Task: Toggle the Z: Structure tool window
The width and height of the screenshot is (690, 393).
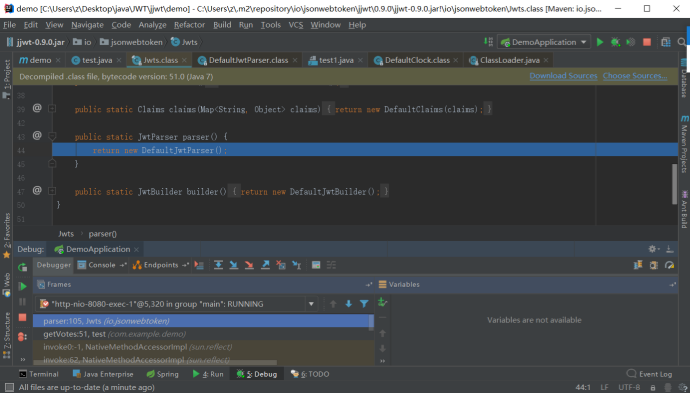Action: pyautogui.click(x=7, y=335)
